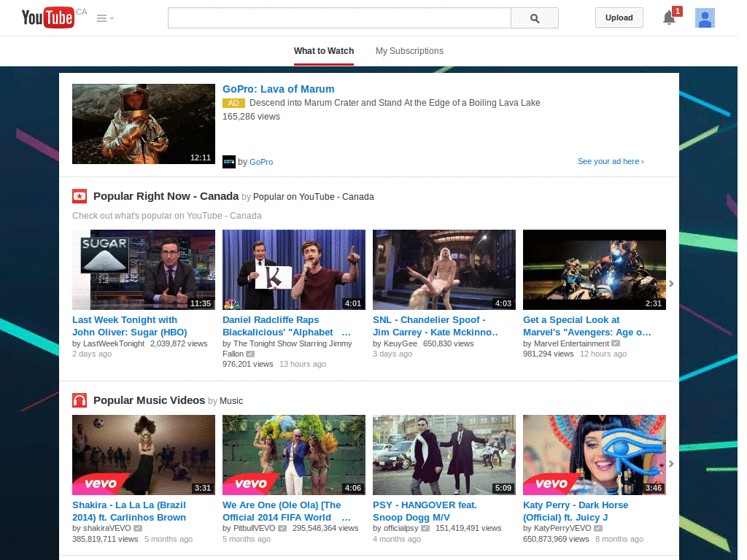Viewport: 747px width, 560px height.
Task: Click the search magnifier button
Action: [x=535, y=18]
